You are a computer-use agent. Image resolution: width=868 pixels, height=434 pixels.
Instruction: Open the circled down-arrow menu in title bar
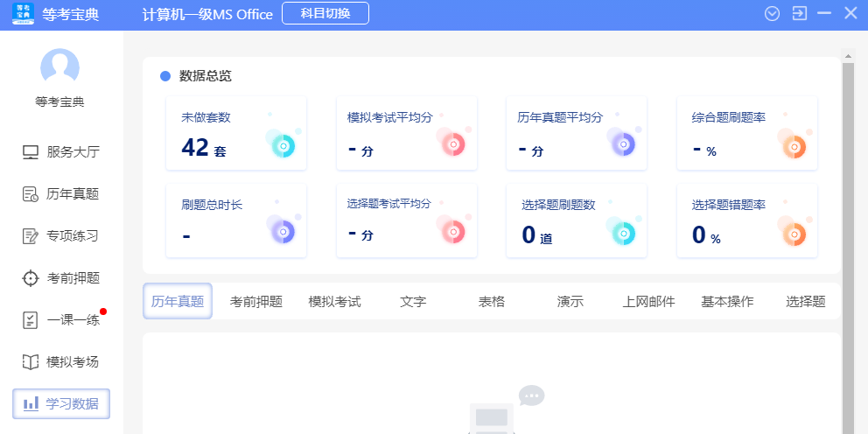tap(772, 13)
